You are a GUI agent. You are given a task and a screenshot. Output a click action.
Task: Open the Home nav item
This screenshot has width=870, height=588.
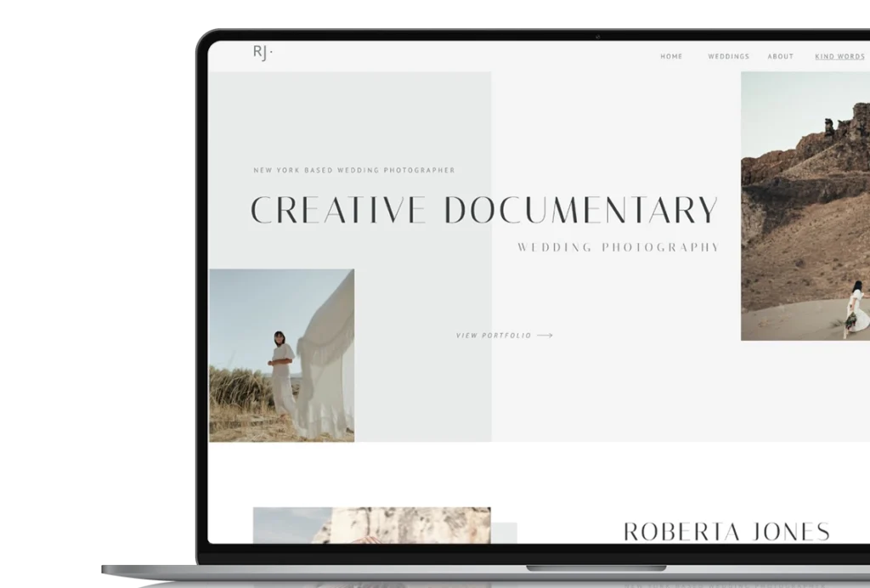coord(671,57)
